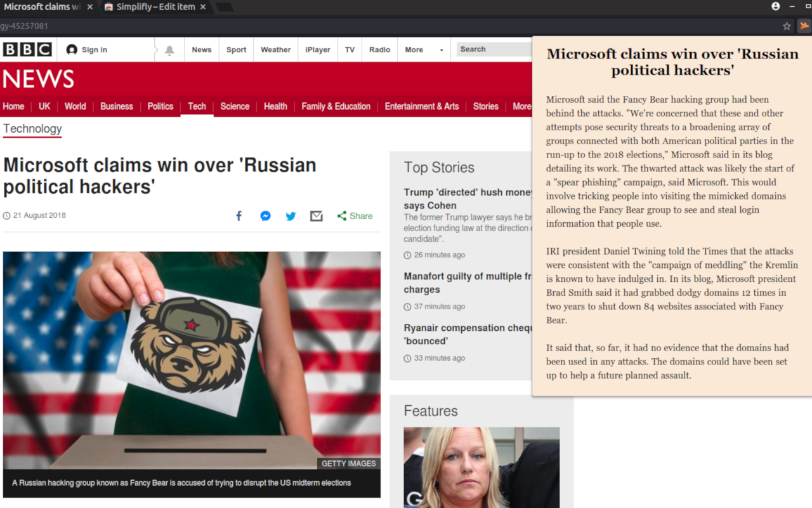812x508 pixels.
Task: Switch to the Simplifly – Edit item tab
Action: point(154,7)
